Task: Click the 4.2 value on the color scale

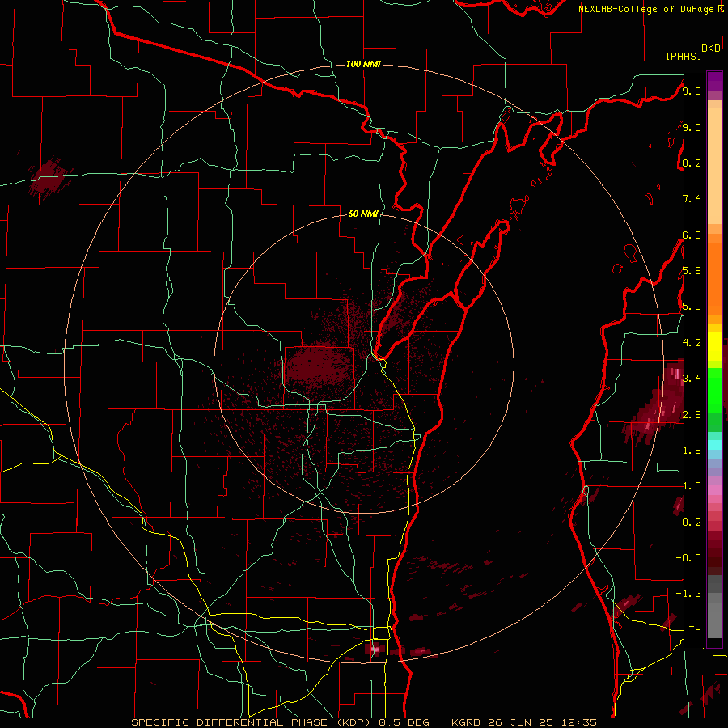Action: click(x=692, y=343)
